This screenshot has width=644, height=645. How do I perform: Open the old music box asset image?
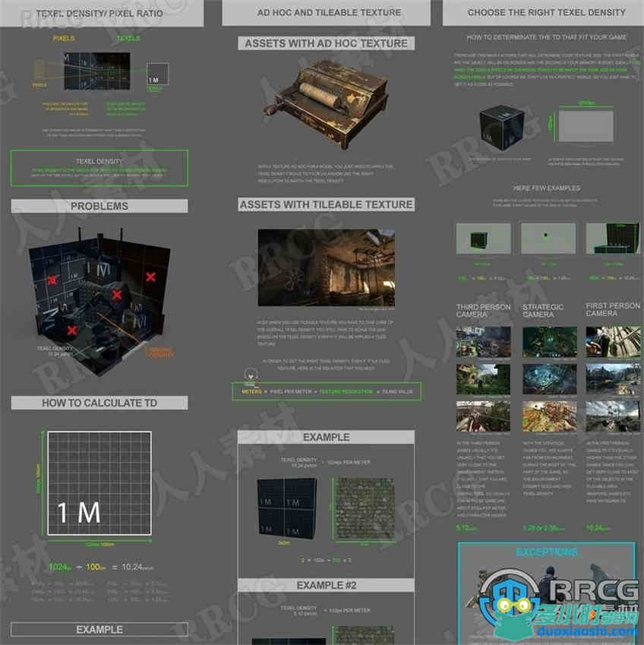[x=326, y=103]
